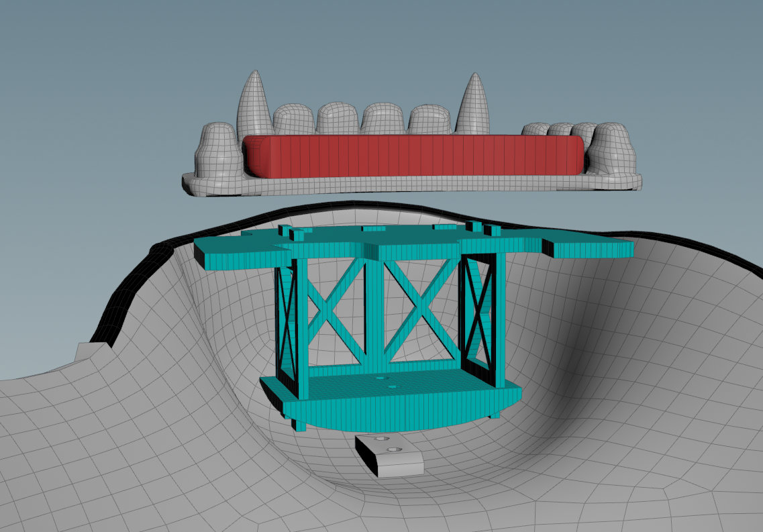Click the holes on the teal base plate top

[x=387, y=382]
